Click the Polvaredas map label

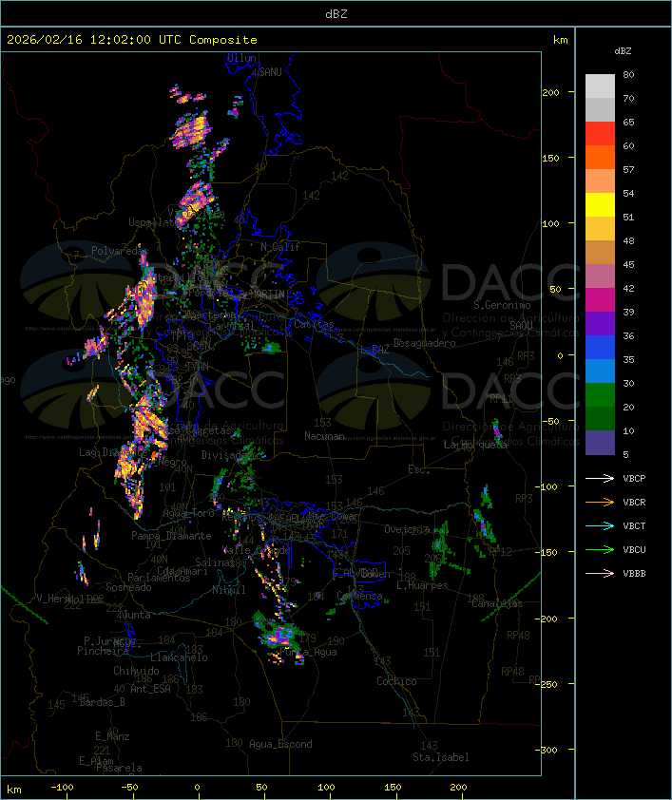coord(120,251)
